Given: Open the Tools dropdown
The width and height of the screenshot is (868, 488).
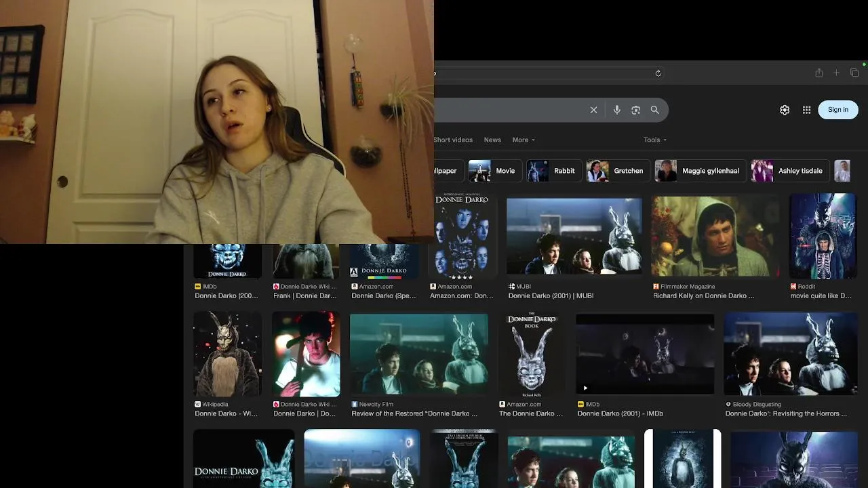Looking at the screenshot, I should (655, 140).
